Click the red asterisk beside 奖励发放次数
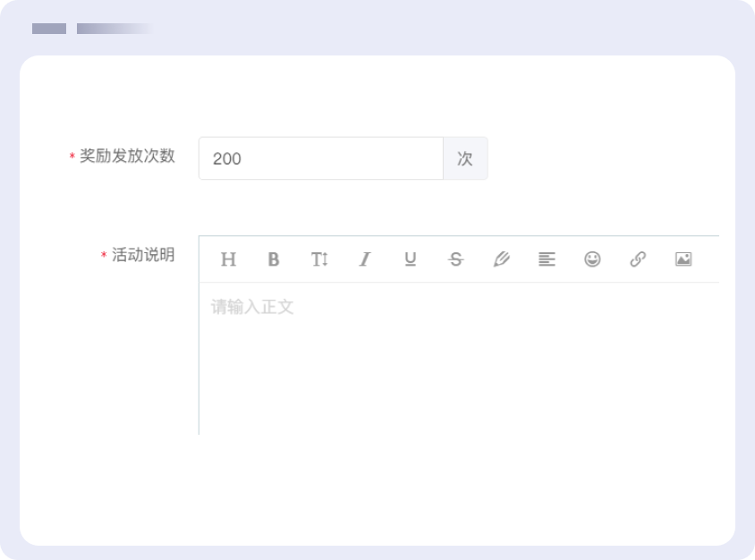 [x=72, y=157]
